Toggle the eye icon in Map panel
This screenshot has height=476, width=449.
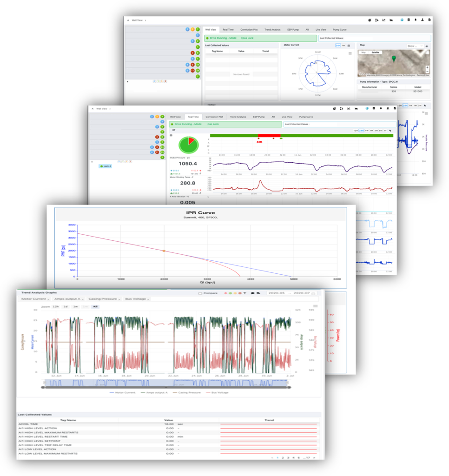pyautogui.click(x=427, y=46)
